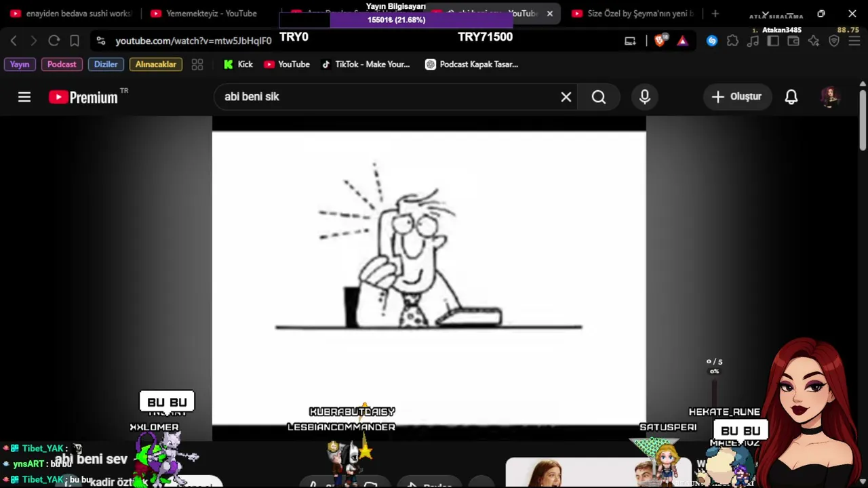Clear the YouTube search text
Screen dimensions: 868x488
[x=566, y=97]
